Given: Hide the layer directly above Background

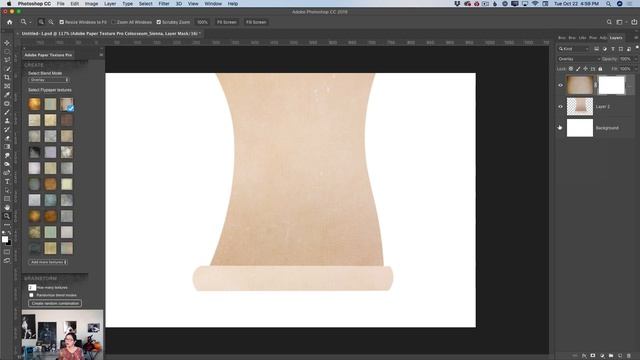Looking at the screenshot, I should pos(560,107).
